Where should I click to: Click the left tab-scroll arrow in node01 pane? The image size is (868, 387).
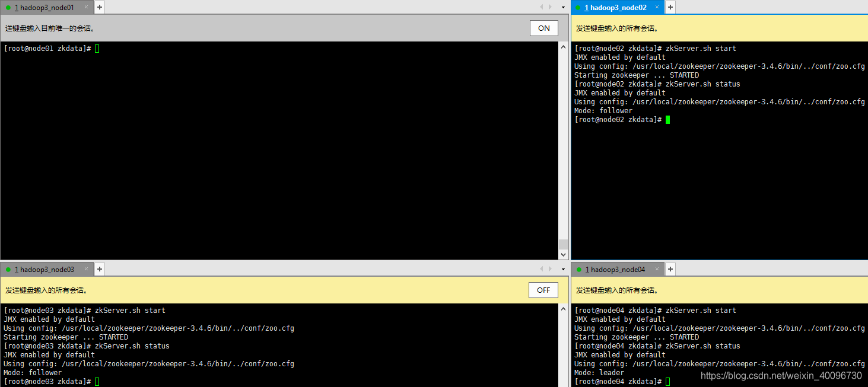pos(542,7)
